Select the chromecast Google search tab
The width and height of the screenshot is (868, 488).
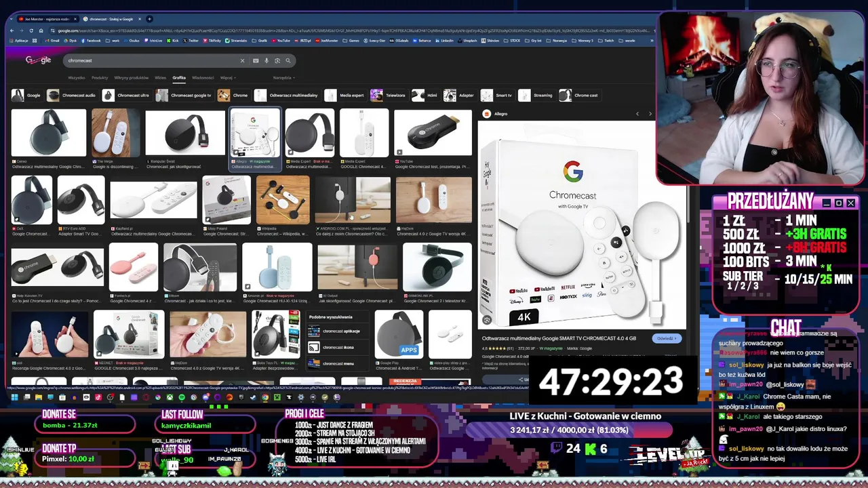113,19
